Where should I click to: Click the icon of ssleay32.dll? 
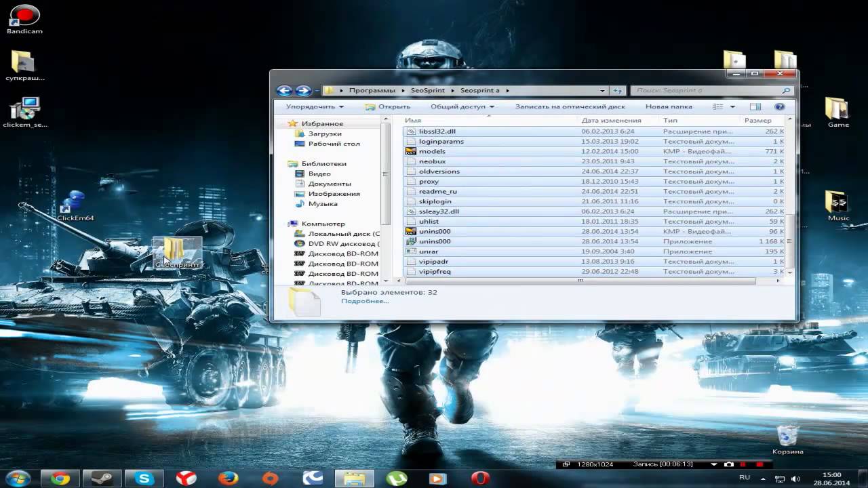pos(410,211)
